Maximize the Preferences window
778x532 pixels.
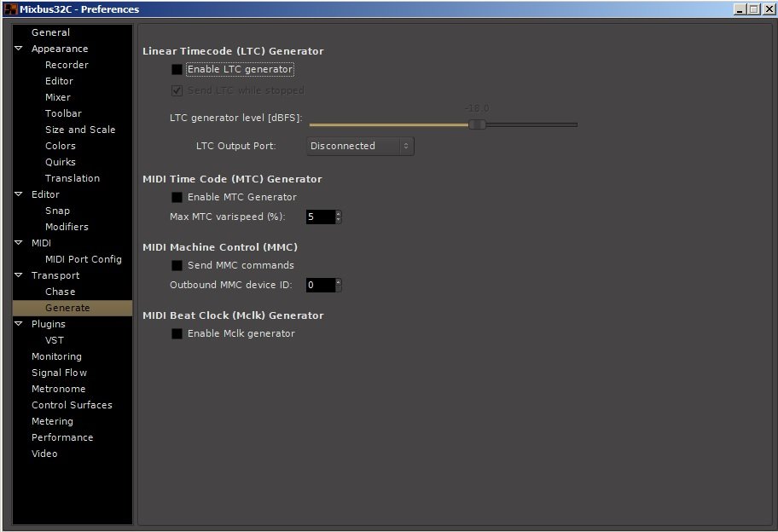[754, 9]
